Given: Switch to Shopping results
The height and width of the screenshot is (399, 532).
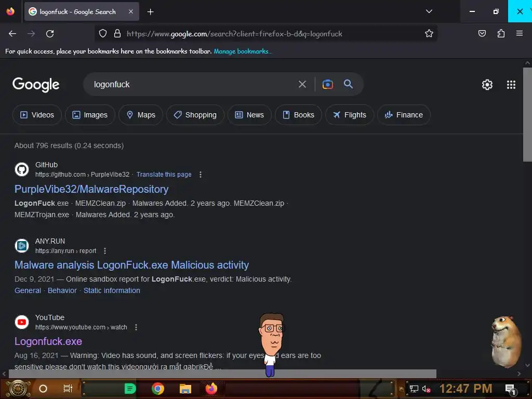Looking at the screenshot, I should [x=195, y=115].
